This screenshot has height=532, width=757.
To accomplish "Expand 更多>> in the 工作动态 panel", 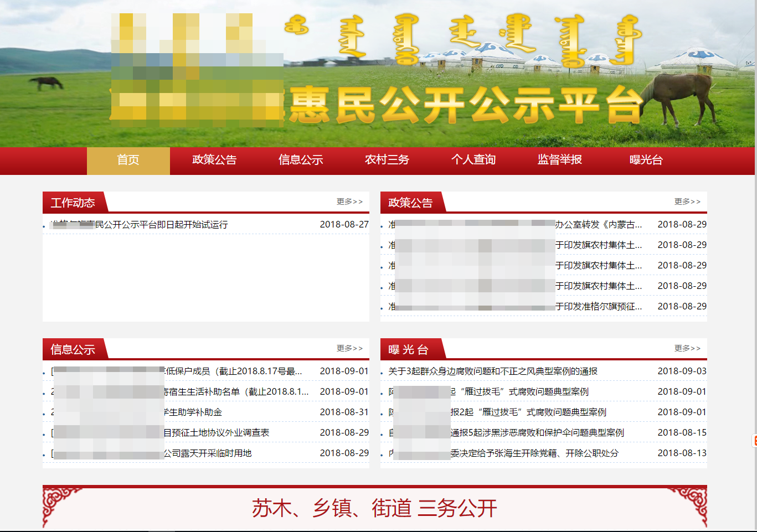I will click(x=349, y=202).
